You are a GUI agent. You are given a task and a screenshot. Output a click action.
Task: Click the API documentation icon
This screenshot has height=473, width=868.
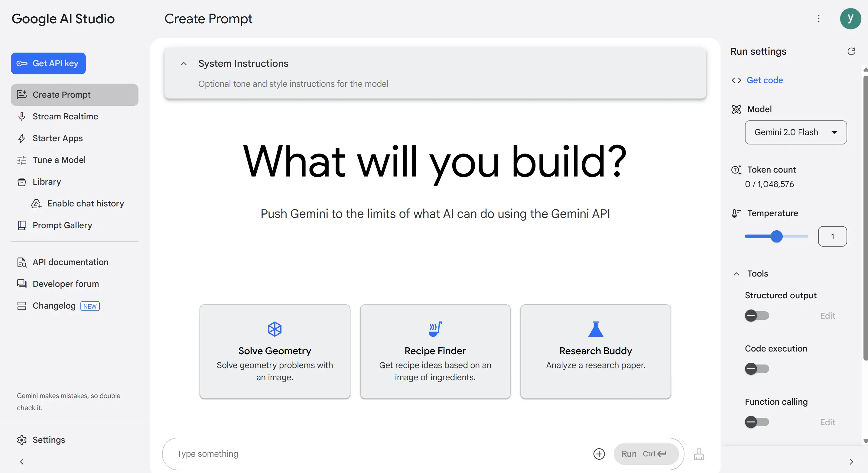click(22, 262)
